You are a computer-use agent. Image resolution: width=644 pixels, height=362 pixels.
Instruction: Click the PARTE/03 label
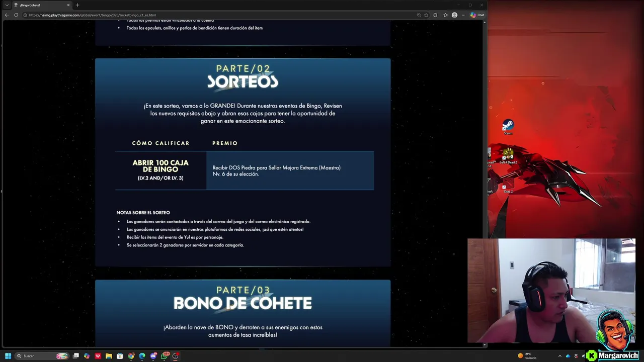pyautogui.click(x=243, y=290)
